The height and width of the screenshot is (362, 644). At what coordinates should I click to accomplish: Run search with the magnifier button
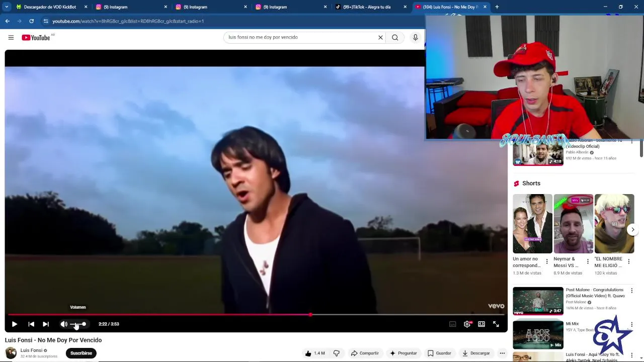pyautogui.click(x=395, y=37)
